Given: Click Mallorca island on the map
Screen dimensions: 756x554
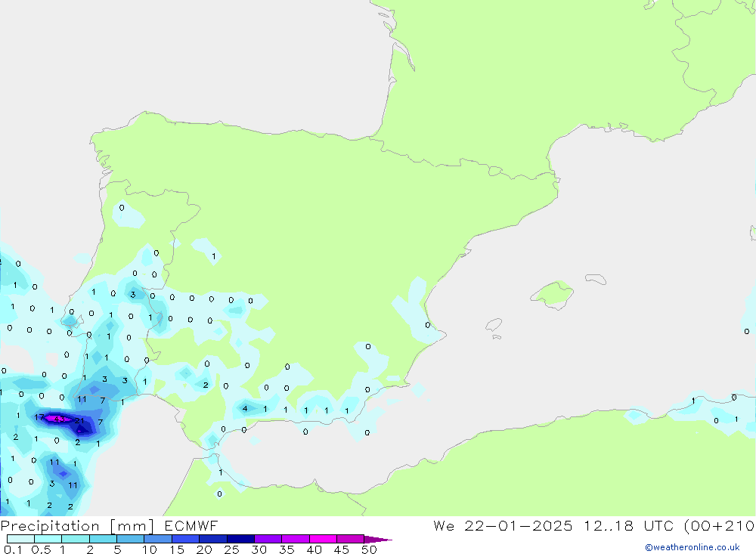Looking at the screenshot, I should click(x=552, y=293).
